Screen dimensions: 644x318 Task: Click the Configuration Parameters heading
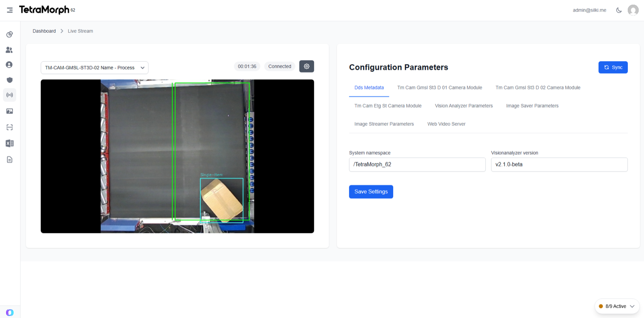[x=398, y=67]
